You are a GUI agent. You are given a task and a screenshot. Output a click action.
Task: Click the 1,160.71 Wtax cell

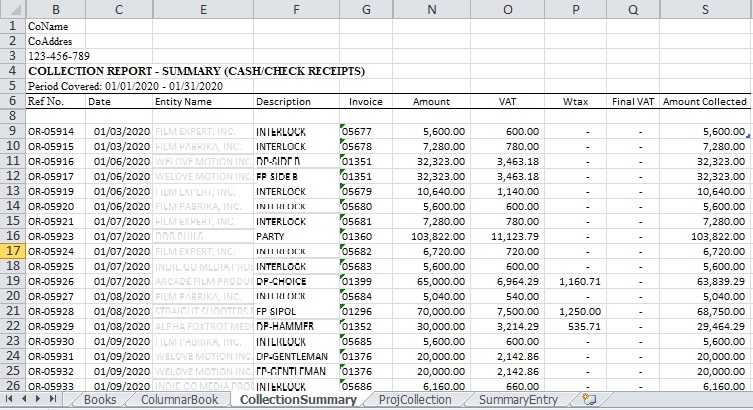click(575, 281)
